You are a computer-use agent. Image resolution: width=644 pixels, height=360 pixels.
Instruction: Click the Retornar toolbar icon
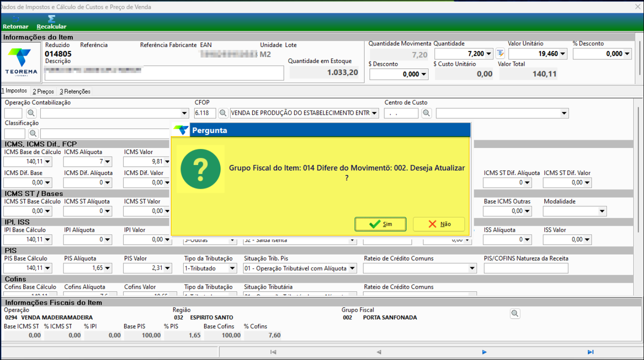pos(15,19)
